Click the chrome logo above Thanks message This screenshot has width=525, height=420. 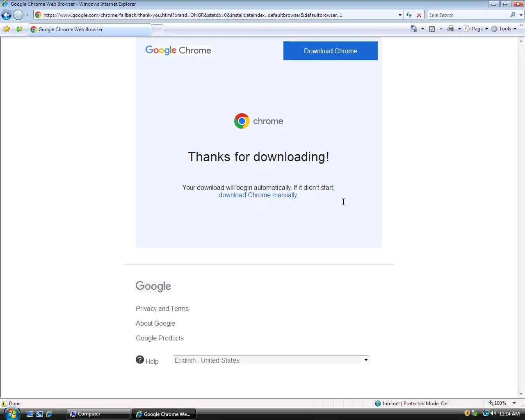(258, 121)
